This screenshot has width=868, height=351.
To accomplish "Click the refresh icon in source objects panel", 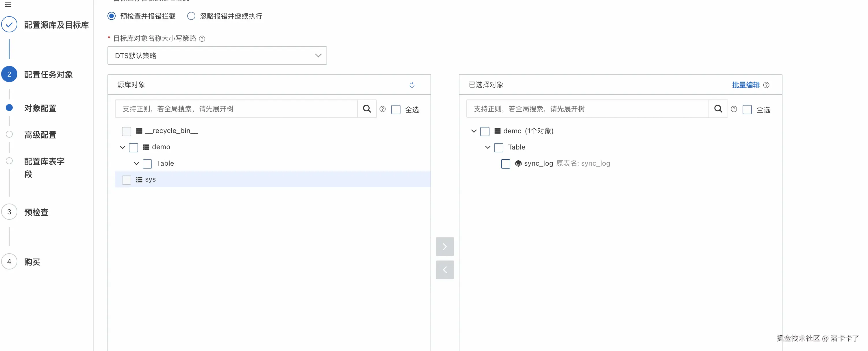I will pyautogui.click(x=412, y=85).
